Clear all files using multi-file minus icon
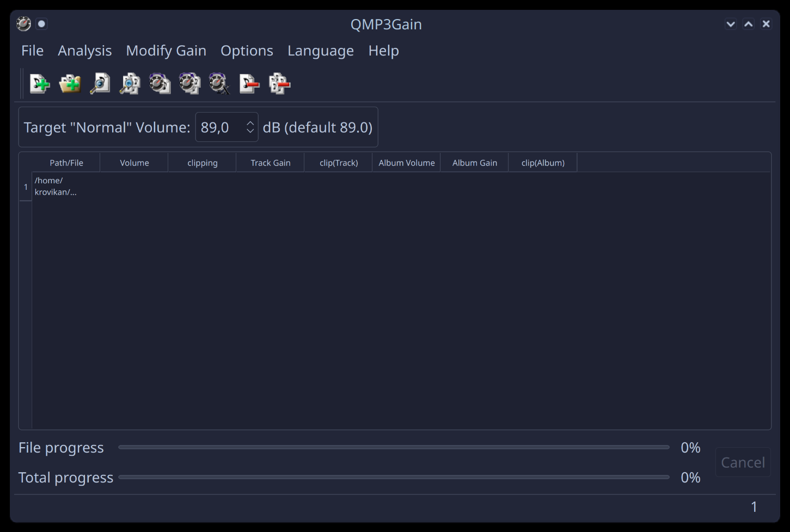Image resolution: width=790 pixels, height=532 pixels. 279,84
